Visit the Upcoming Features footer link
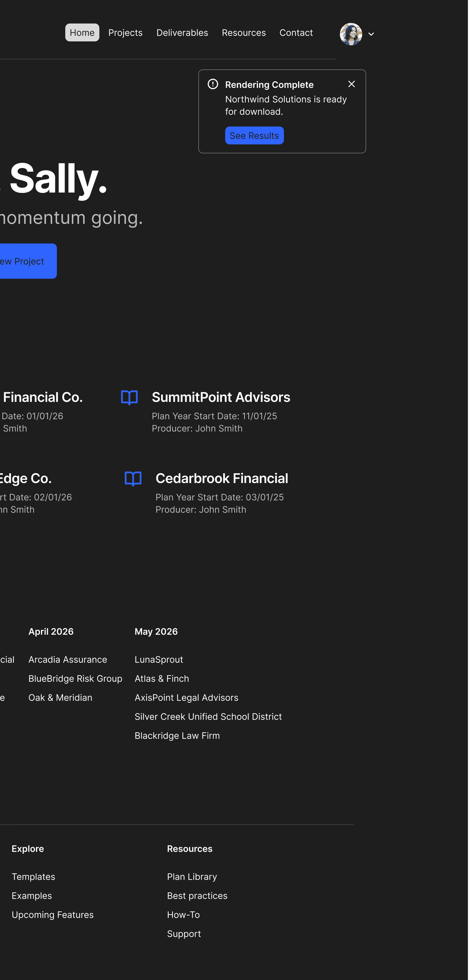 tap(52, 915)
